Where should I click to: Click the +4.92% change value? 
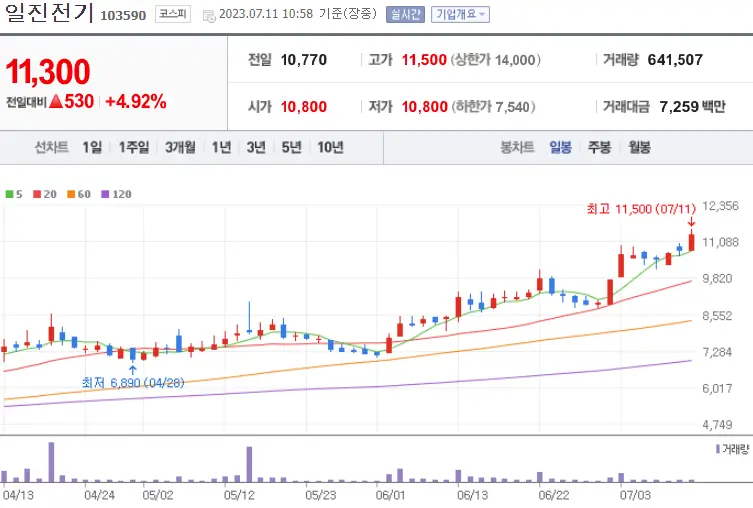136,102
